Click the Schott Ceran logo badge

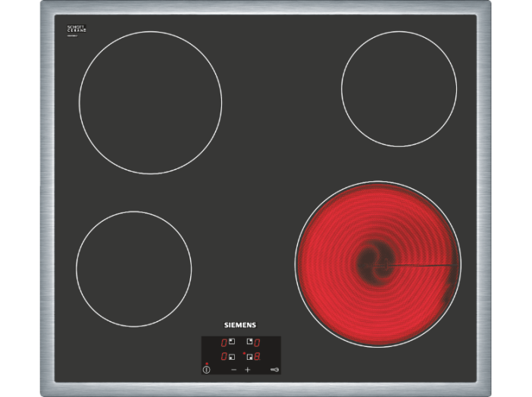point(77,29)
